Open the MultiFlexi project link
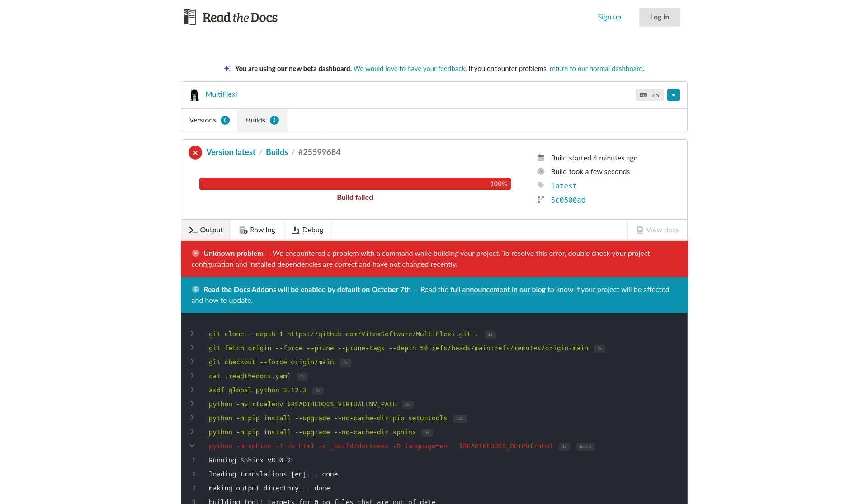Viewport: 868px width, 504px height. [x=221, y=94]
